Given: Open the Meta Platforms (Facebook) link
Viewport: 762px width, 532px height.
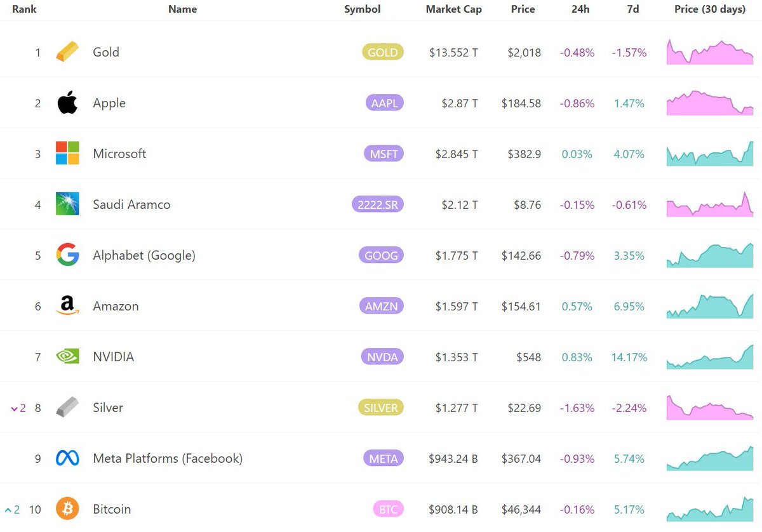Looking at the screenshot, I should (x=168, y=458).
